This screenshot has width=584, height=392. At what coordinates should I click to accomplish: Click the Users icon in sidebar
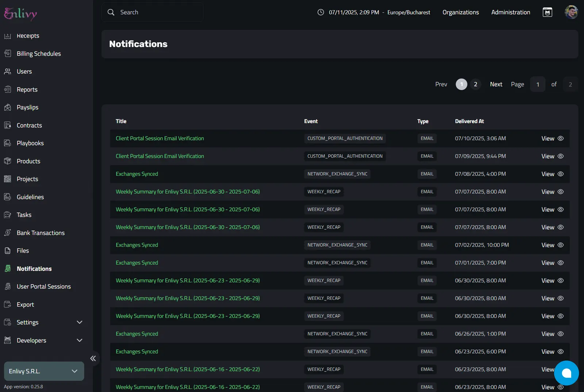click(x=8, y=71)
